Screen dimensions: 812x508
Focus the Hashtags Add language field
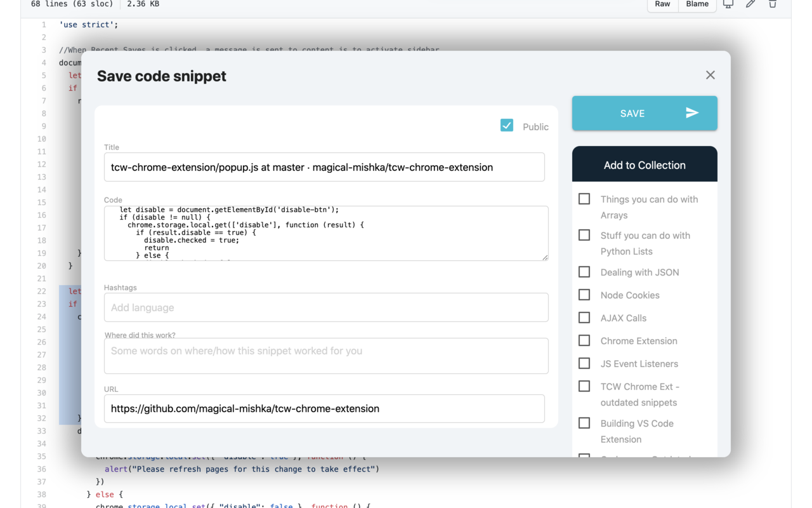pos(326,307)
